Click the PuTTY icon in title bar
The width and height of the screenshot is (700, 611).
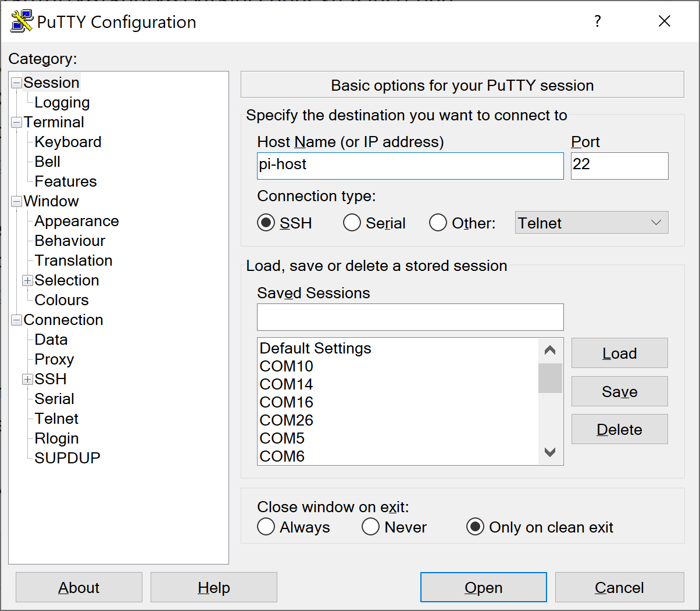(22, 22)
